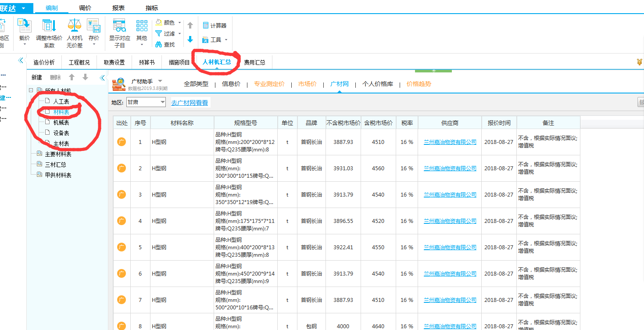Switch to the 调价 ribbon tab
Screen dimensions: 644x330
pos(85,8)
